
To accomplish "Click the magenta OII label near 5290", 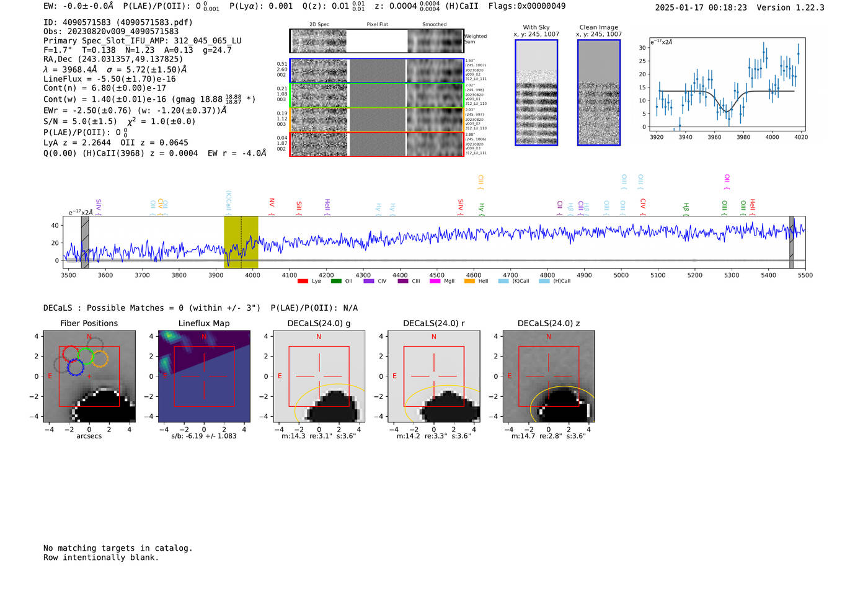I will [727, 182].
